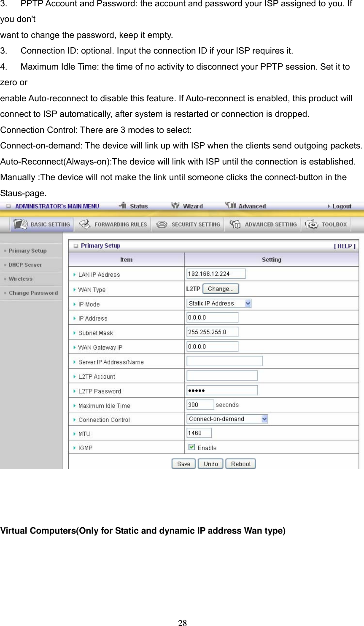364x626 pixels.
Task: Select the FORWARDING RULES icon
Action: [x=112, y=224]
